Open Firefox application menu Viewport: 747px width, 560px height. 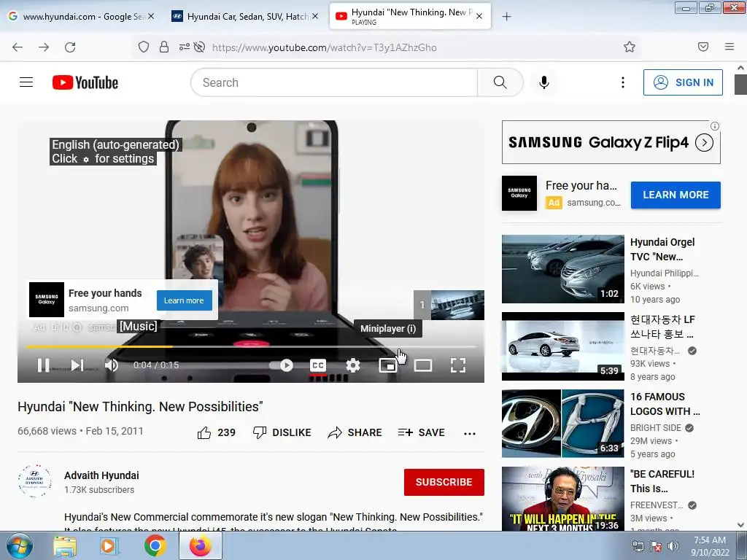(729, 47)
